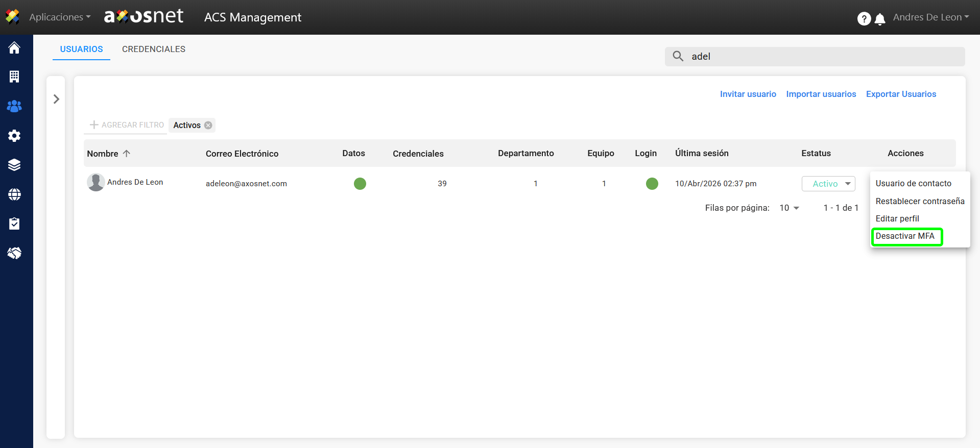Viewport: 980px width, 448px height.
Task: Switch to the CREDENCIALES tab
Action: [153, 49]
